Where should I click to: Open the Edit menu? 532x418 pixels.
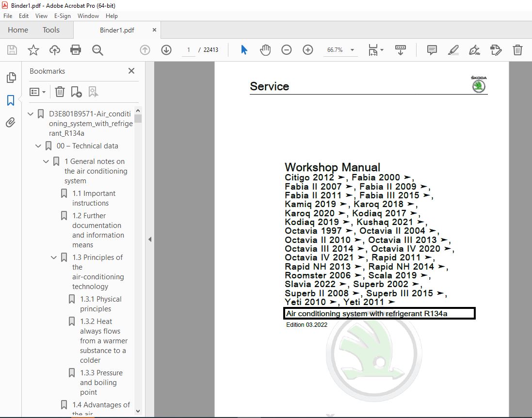pyautogui.click(x=24, y=16)
